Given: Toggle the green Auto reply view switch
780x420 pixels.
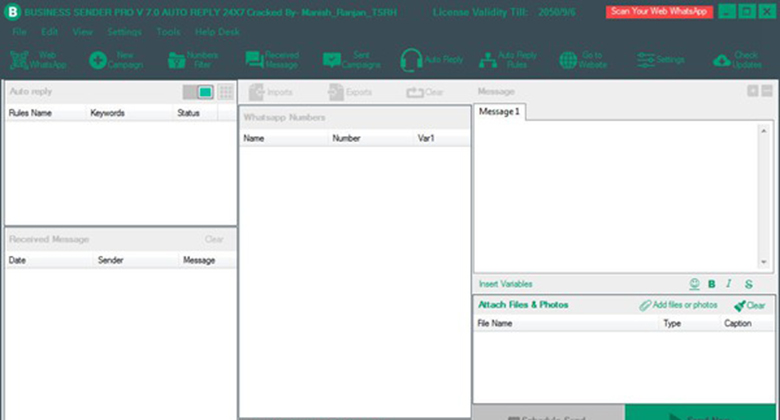Looking at the screenshot, I should [x=205, y=92].
